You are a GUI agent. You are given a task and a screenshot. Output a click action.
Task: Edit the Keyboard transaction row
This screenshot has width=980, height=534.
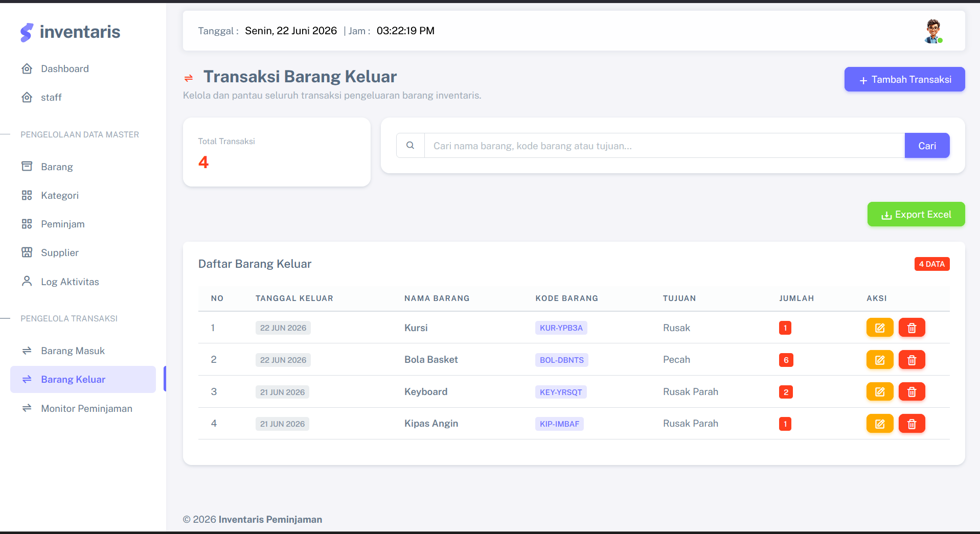(879, 392)
